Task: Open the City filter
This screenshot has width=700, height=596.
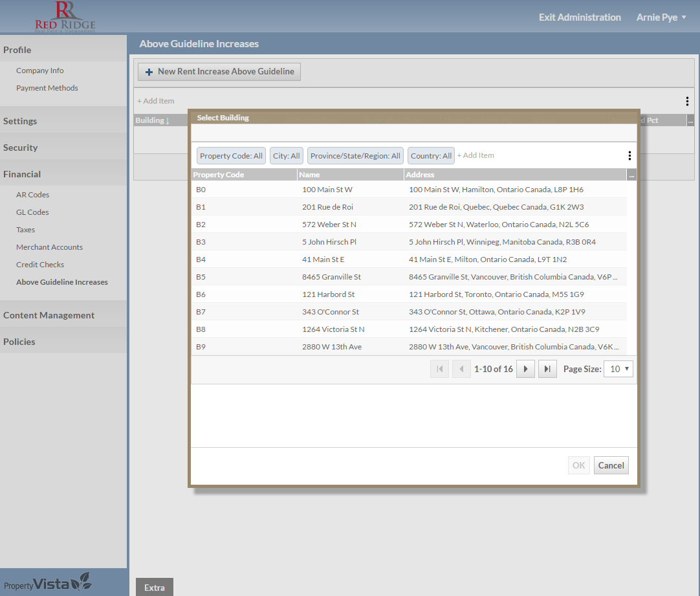Action: 286,156
